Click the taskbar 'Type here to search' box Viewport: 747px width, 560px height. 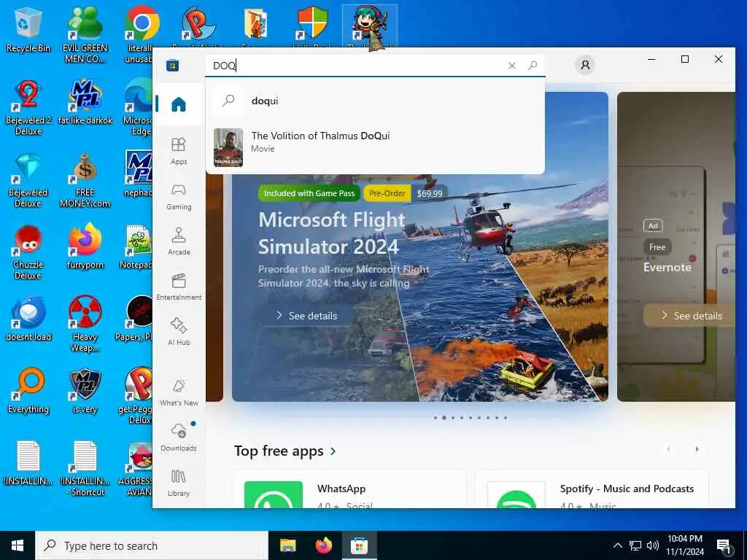tap(152, 545)
